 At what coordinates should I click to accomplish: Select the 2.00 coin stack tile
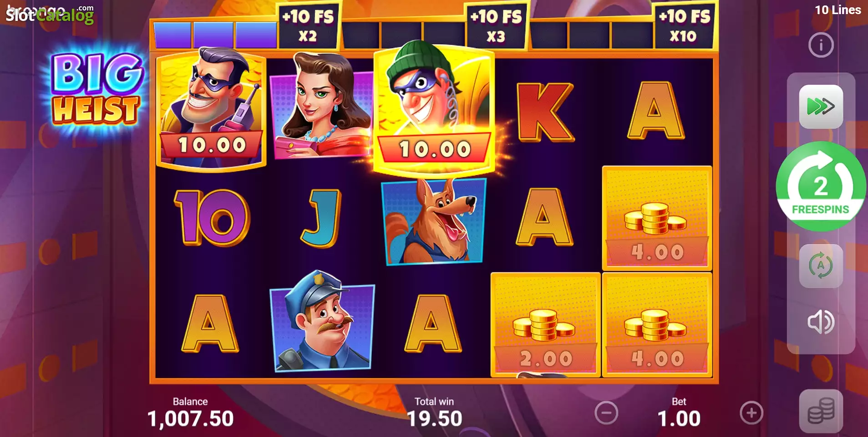(545, 325)
